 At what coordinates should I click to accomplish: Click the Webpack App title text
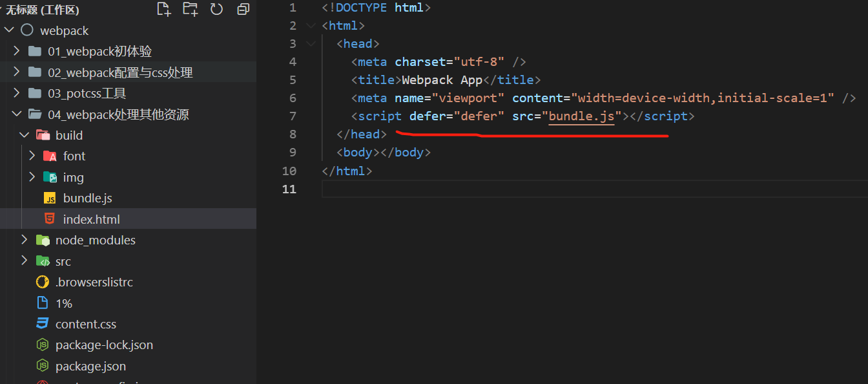coord(442,80)
